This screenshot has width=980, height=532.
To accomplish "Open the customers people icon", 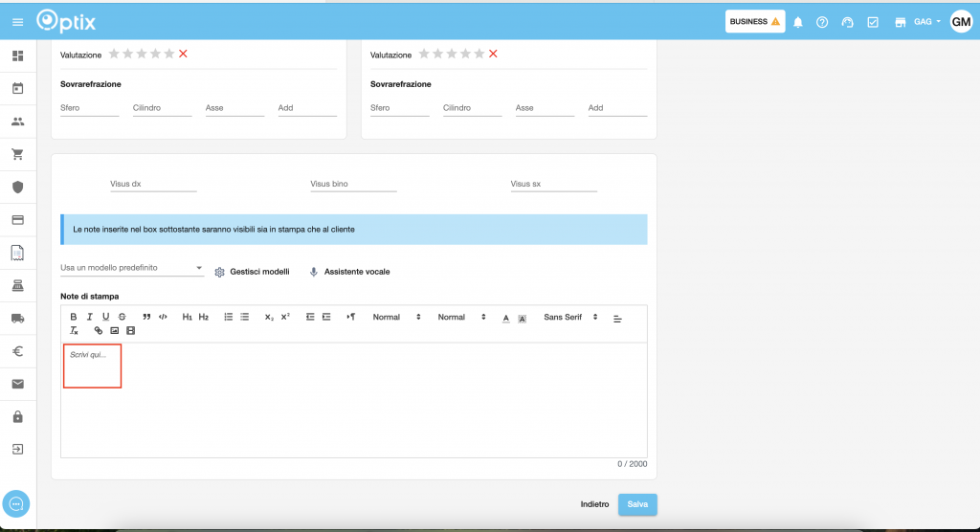I will coord(17,122).
